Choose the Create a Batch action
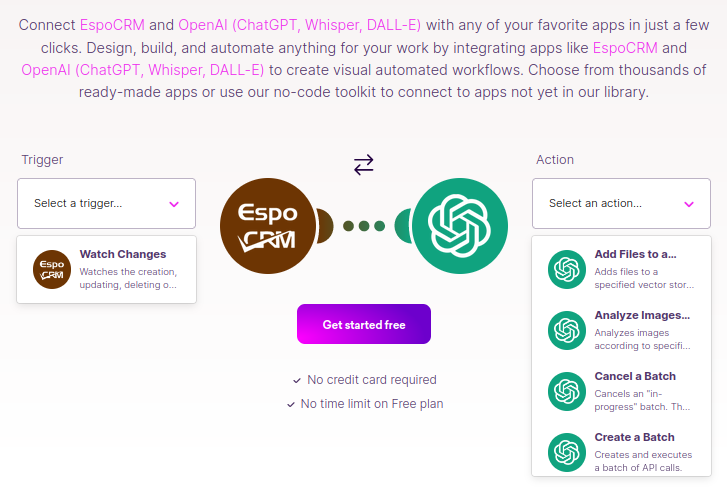 click(621, 453)
